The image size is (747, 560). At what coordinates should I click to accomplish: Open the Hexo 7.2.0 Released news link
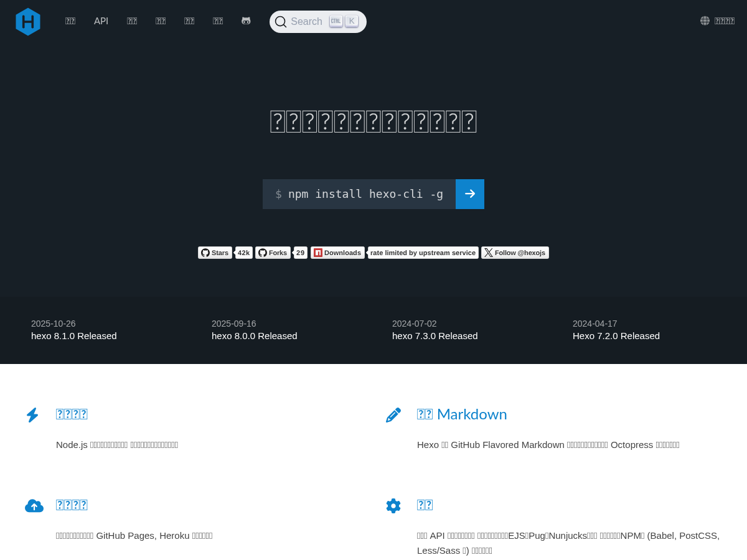tap(616, 336)
